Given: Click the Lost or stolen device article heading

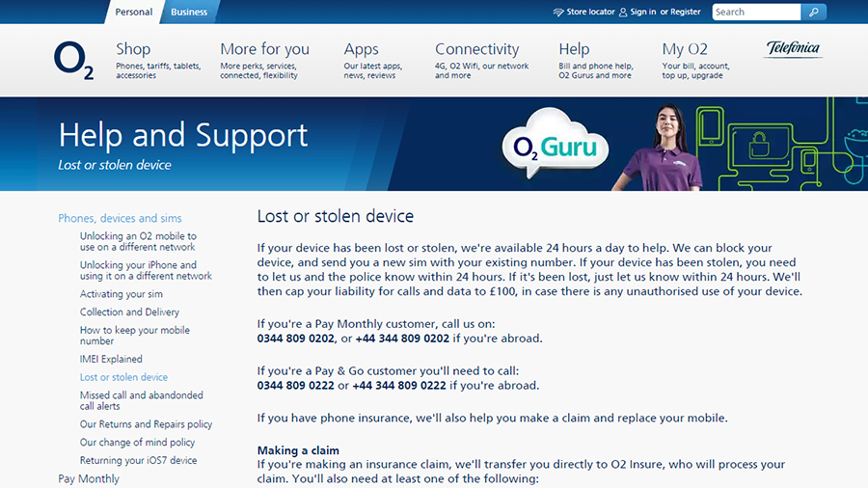Looking at the screenshot, I should pyautogui.click(x=336, y=216).
